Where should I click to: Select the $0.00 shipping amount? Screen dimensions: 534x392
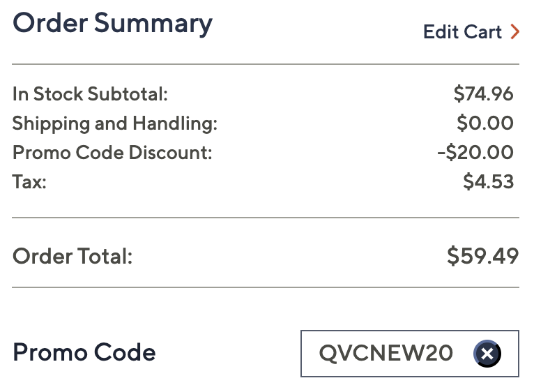tap(485, 123)
